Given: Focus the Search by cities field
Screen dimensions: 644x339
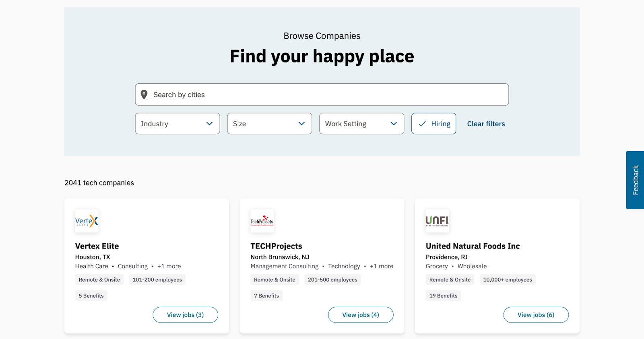Looking at the screenshot, I should click(x=322, y=95).
